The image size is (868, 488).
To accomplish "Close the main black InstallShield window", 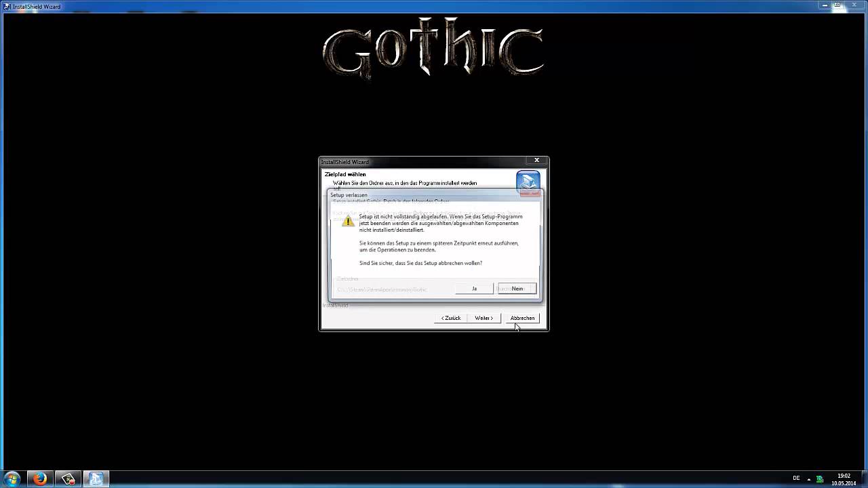I will tap(856, 5).
